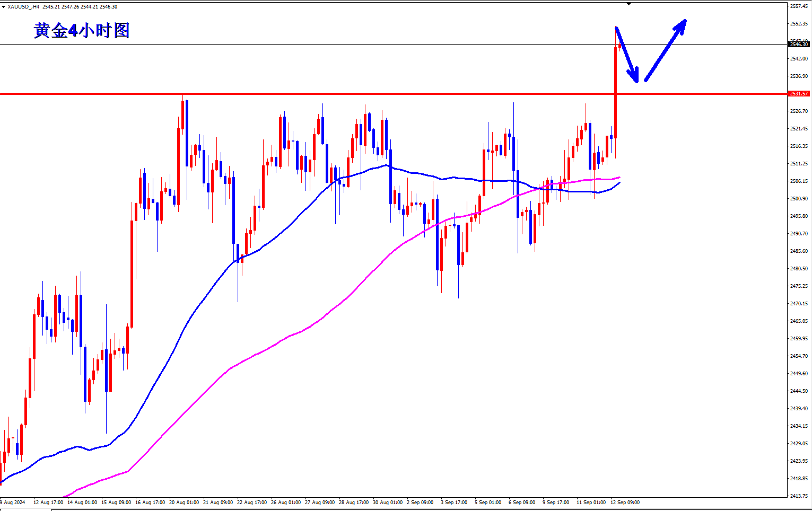
Task: Click the 21 Aug 09:00 time label
Action: pyautogui.click(x=218, y=503)
